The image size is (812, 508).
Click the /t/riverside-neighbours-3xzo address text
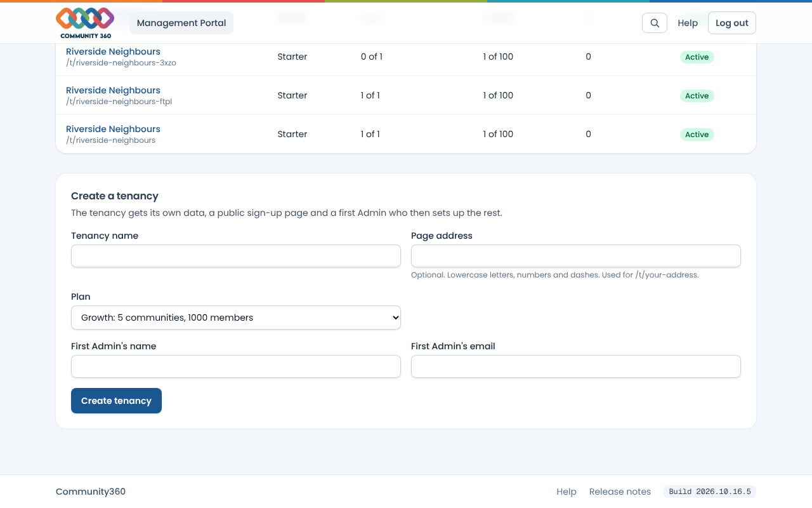[121, 63]
